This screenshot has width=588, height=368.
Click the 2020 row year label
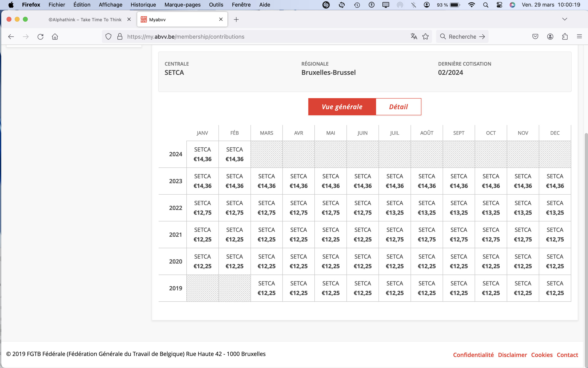(x=175, y=261)
